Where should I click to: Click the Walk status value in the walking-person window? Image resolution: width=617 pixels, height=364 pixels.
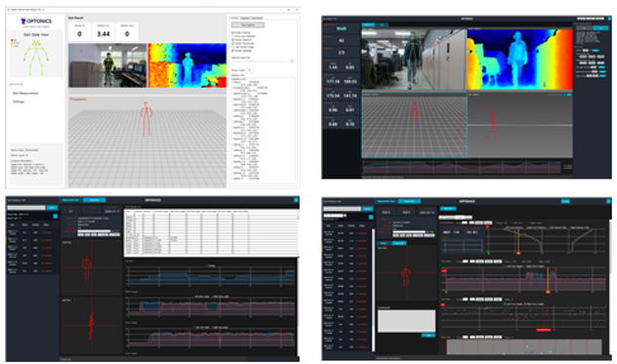coord(341,28)
